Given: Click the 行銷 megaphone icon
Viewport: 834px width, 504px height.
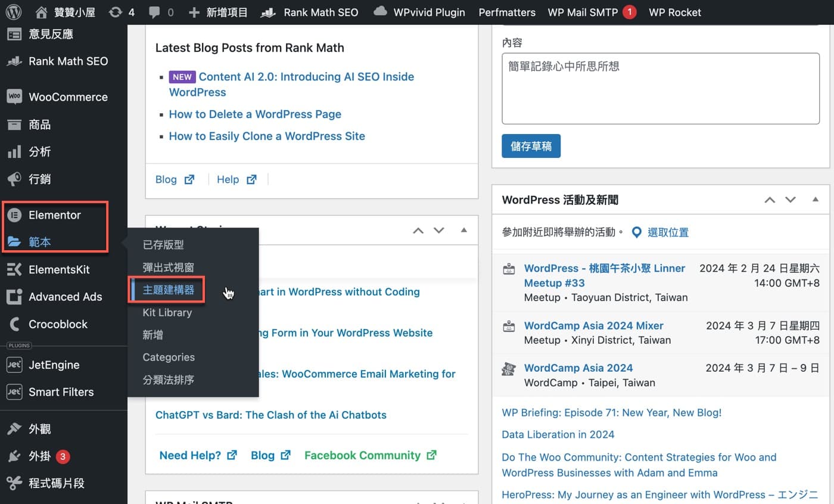Looking at the screenshot, I should coord(14,179).
